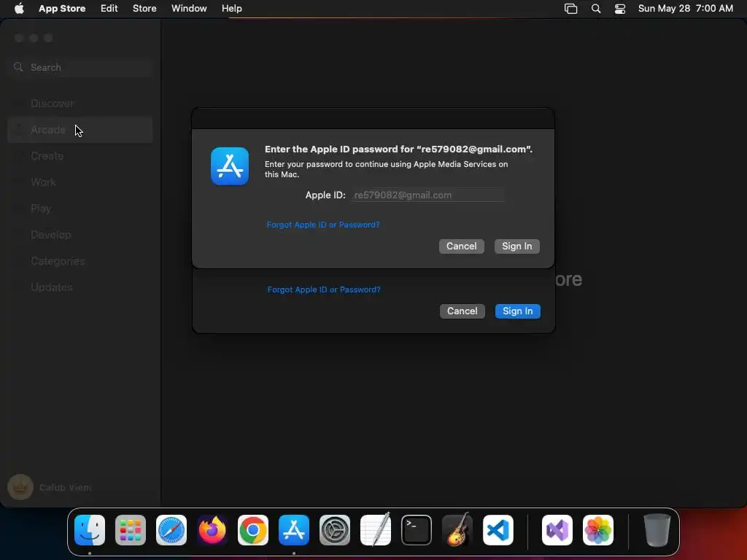This screenshot has width=747, height=560.
Task: Click blue Sign In button in back dialog
Action: pos(517,311)
